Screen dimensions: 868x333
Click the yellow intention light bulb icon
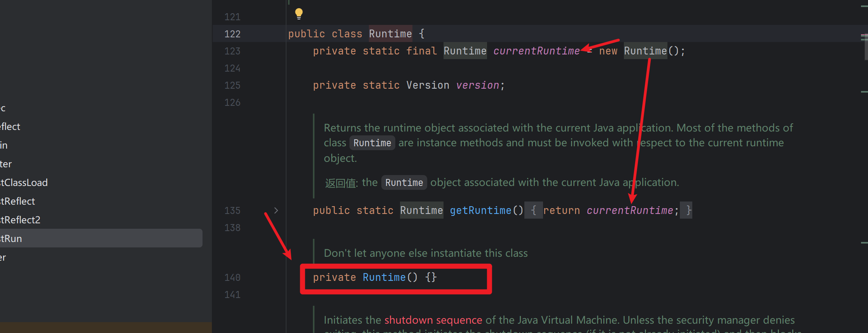tap(299, 14)
